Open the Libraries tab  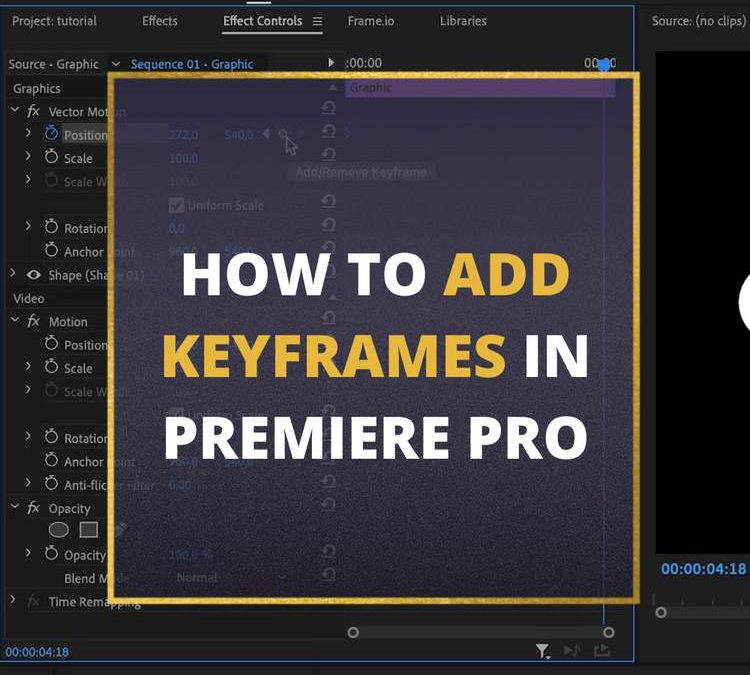(x=463, y=21)
